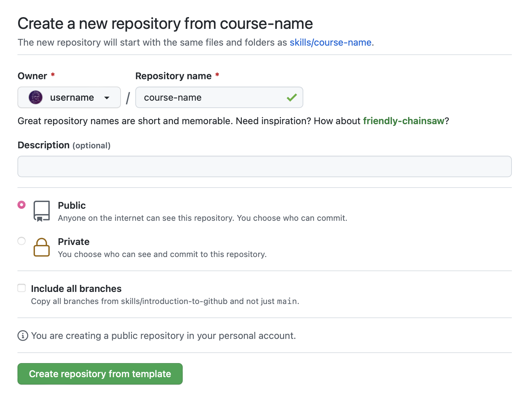Viewport: 532px width, 402px height.
Task: Click the "Include all branches" label text
Action: (76, 289)
